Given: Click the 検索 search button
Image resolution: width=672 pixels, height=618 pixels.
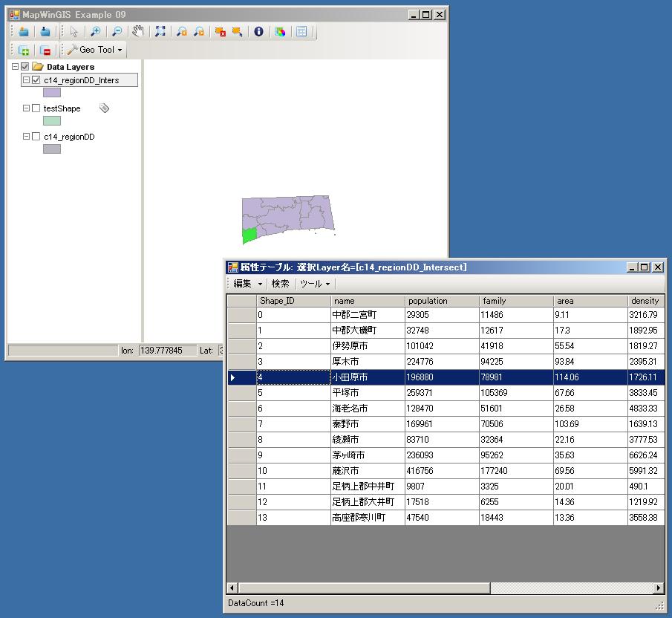Looking at the screenshot, I should click(x=281, y=284).
